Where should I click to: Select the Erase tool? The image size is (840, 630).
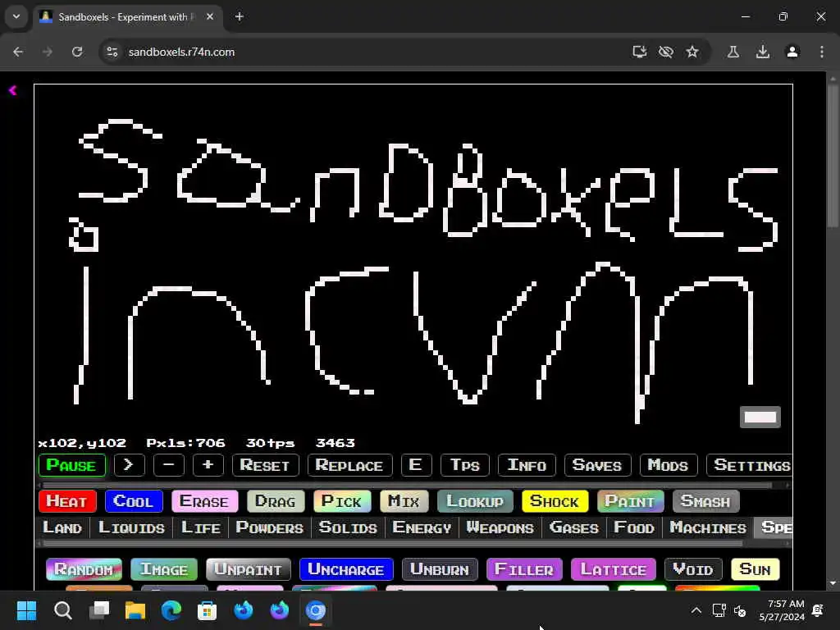pyautogui.click(x=204, y=501)
